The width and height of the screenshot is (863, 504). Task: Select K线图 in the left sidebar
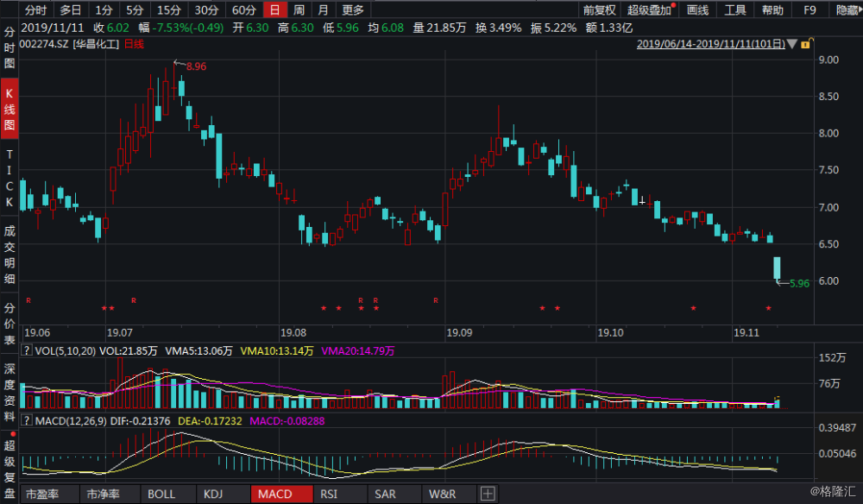pyautogui.click(x=9, y=109)
